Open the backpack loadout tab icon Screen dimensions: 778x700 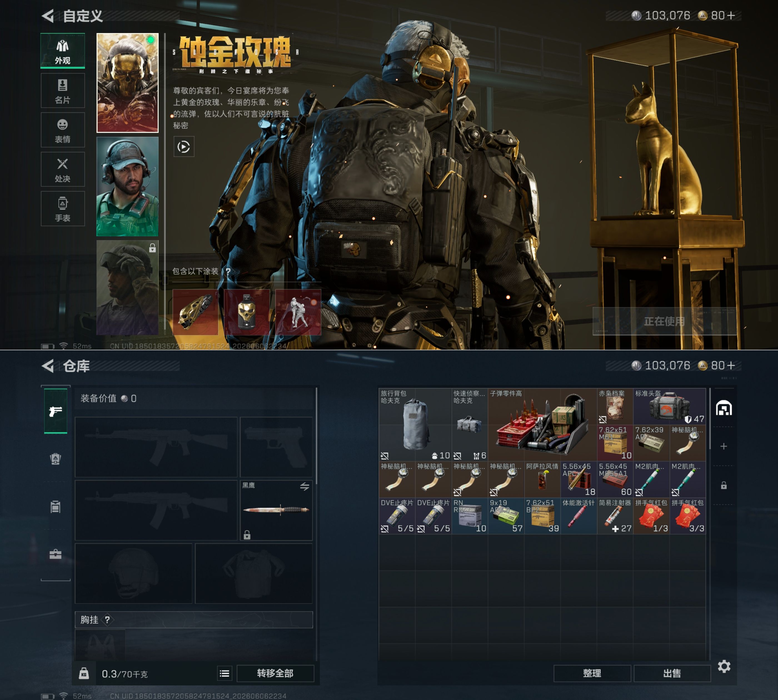tap(56, 459)
